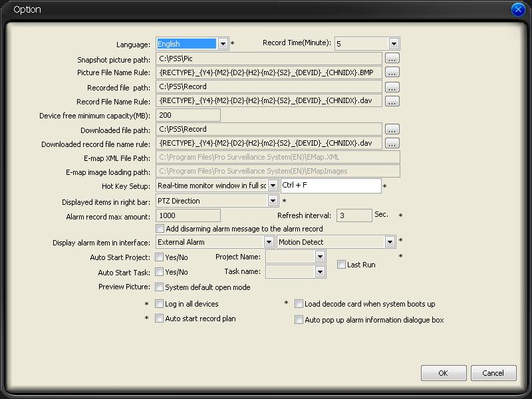Check Auto pop up alarm information dialogue box
Viewport: 532px width, 399px height.
299,320
